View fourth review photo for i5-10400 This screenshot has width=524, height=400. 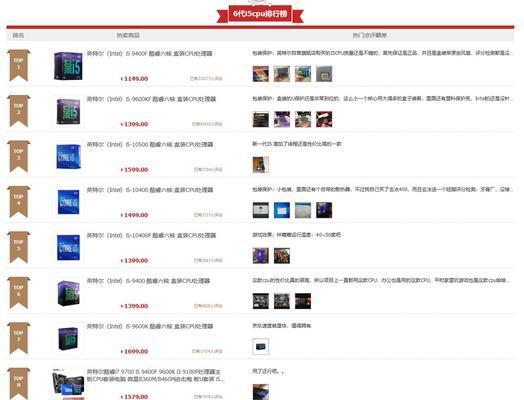(324, 210)
